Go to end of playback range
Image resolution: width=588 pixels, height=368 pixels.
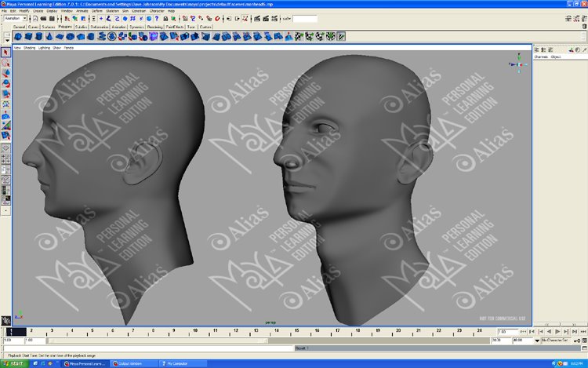tap(583, 332)
